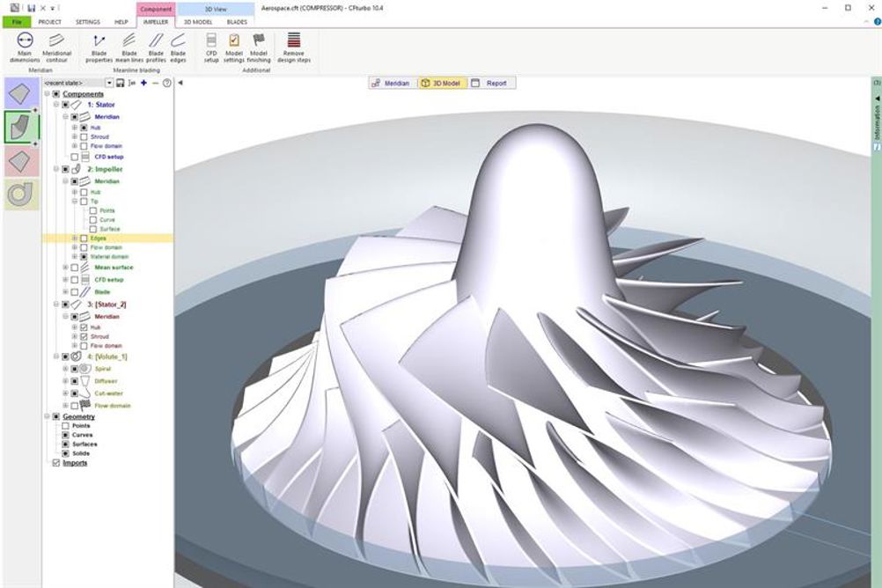Image resolution: width=882 pixels, height=588 pixels.
Task: Select the Spiral item under Volute_1
Action: pos(103,369)
